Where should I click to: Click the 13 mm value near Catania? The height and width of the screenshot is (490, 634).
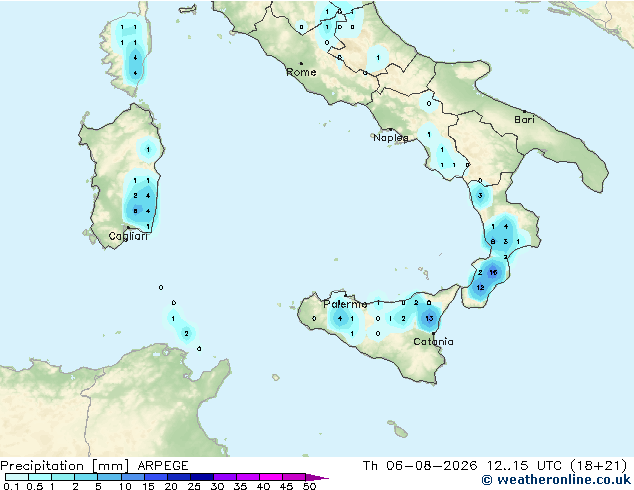tap(429, 318)
